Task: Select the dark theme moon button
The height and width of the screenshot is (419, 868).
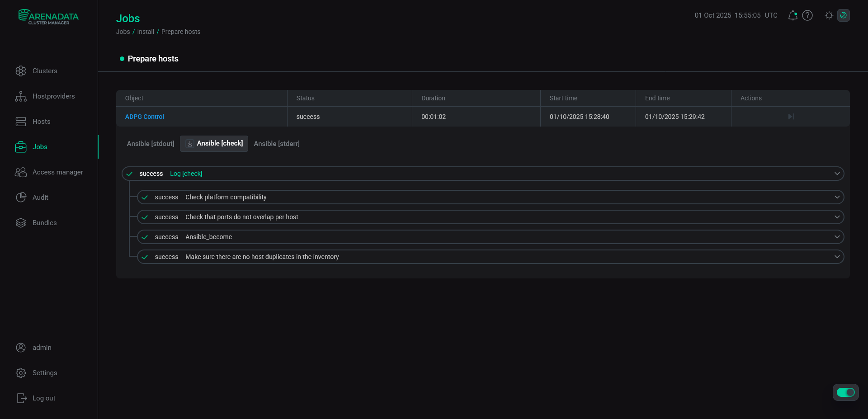Action: pyautogui.click(x=843, y=15)
